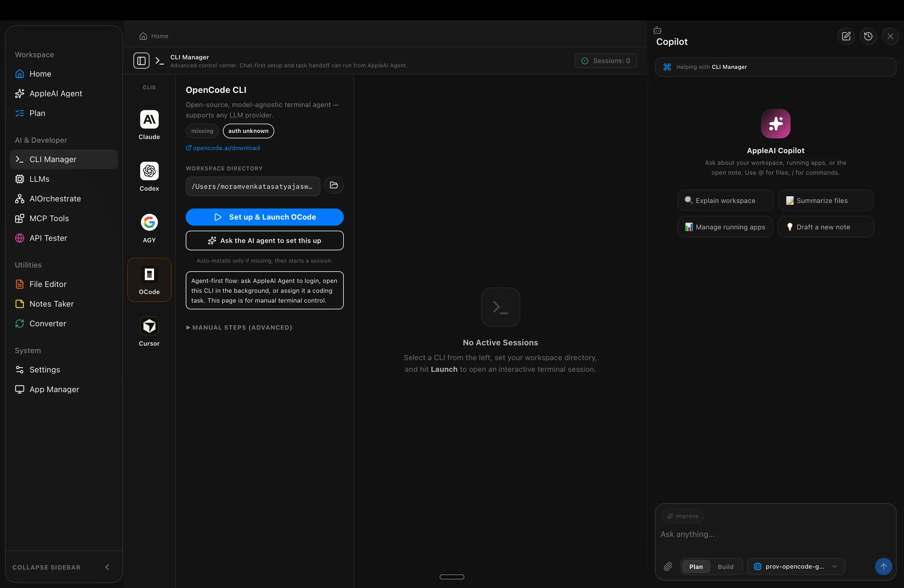Select CLI Manager in sidebar
The height and width of the screenshot is (588, 904).
64,159
